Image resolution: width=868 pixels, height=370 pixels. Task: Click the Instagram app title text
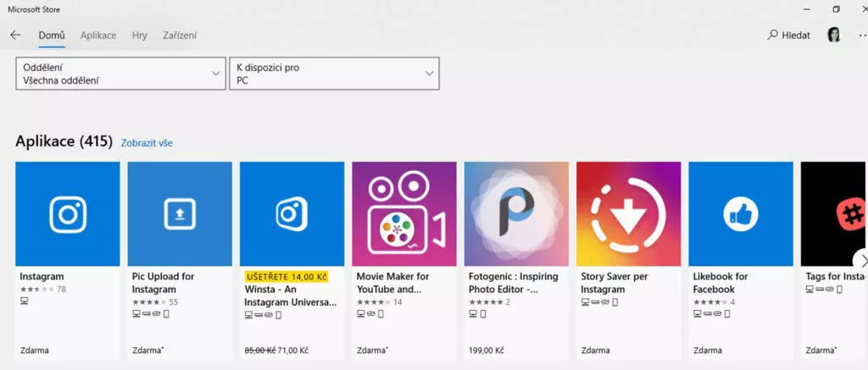click(x=42, y=277)
